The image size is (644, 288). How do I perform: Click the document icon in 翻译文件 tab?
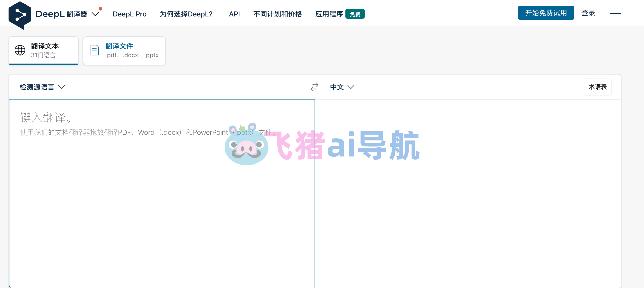pos(94,50)
